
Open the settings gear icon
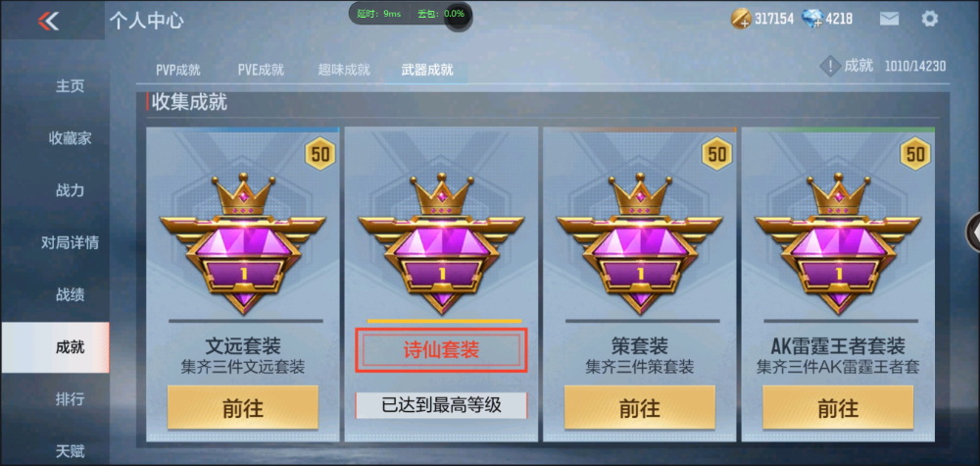pyautogui.click(x=929, y=19)
